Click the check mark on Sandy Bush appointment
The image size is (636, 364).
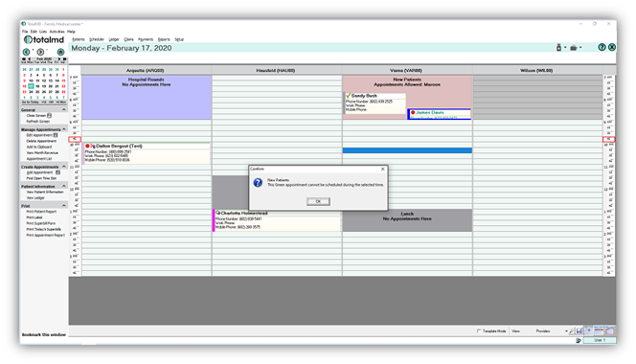[x=348, y=96]
